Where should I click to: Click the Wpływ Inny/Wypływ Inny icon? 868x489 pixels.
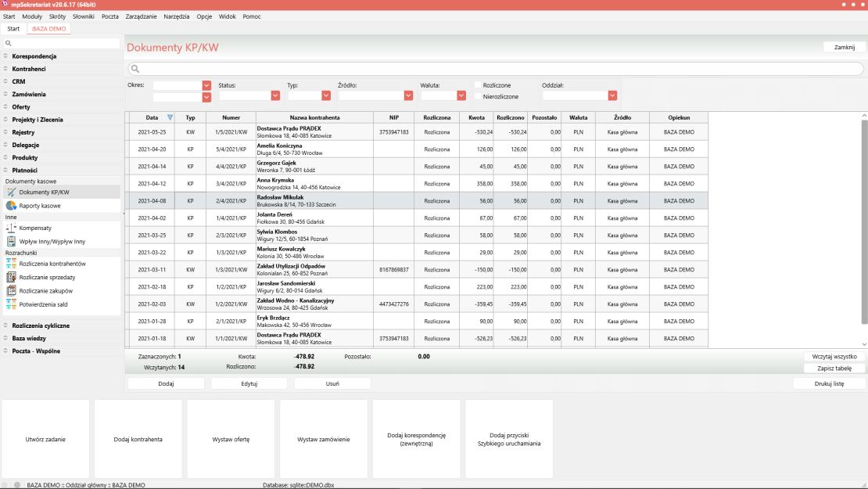pyautogui.click(x=11, y=242)
